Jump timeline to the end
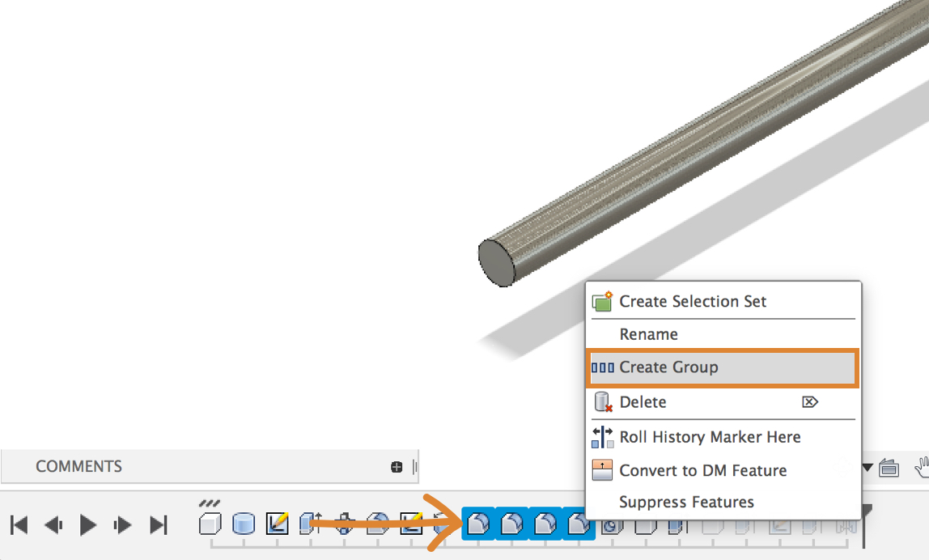The height and width of the screenshot is (560, 929). click(158, 525)
